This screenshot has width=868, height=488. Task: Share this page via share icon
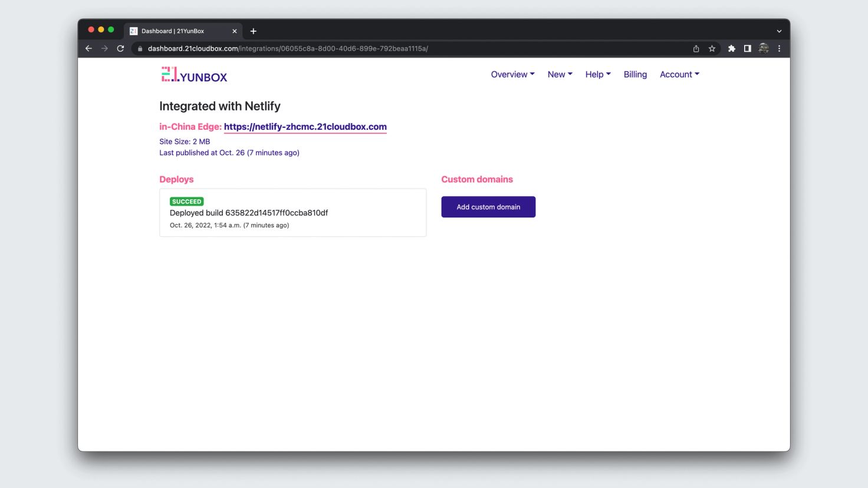click(696, 48)
